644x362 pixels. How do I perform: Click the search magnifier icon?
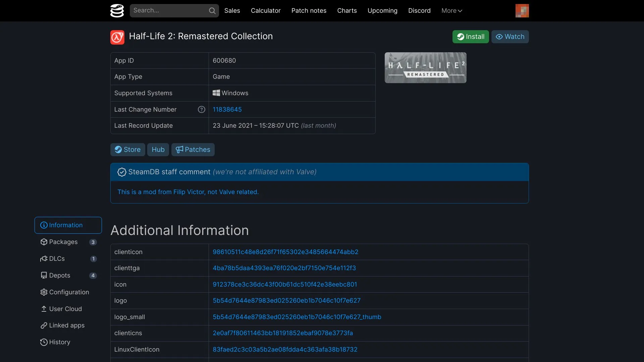click(212, 11)
